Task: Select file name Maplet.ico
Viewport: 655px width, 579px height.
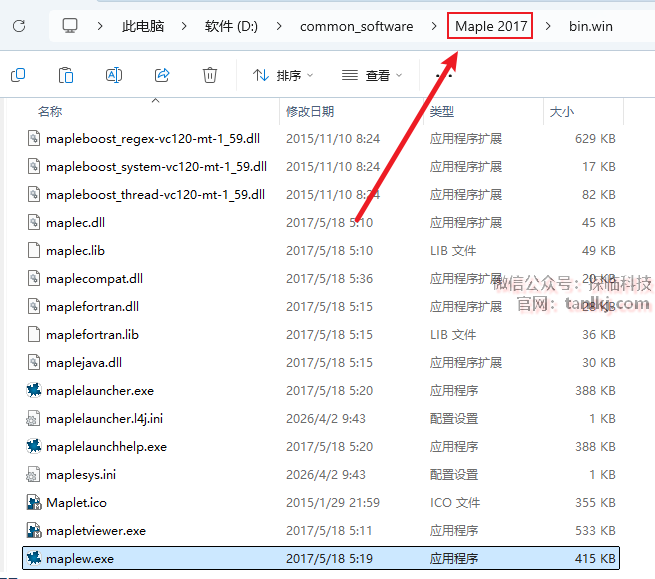Action: [x=76, y=503]
